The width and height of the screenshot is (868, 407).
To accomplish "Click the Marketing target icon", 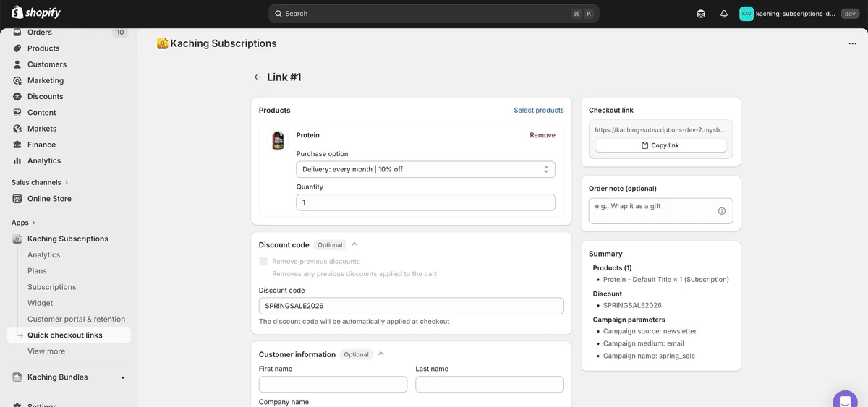I will [17, 80].
